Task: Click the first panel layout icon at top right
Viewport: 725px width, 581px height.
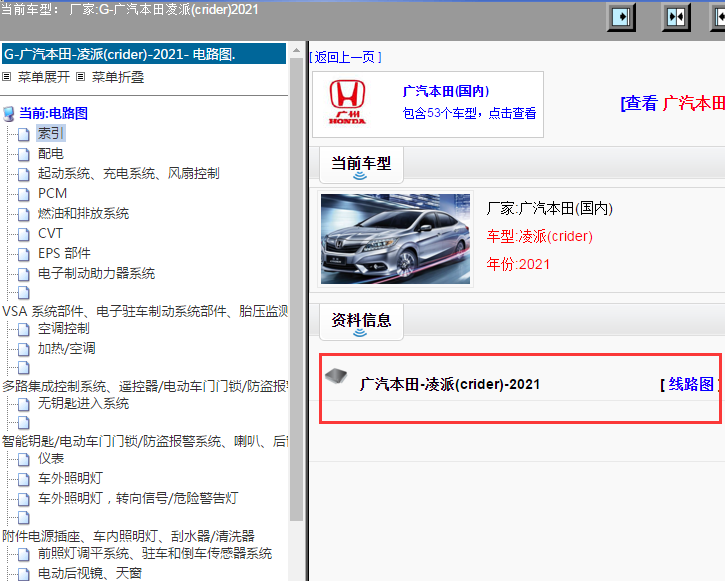Action: click(621, 18)
